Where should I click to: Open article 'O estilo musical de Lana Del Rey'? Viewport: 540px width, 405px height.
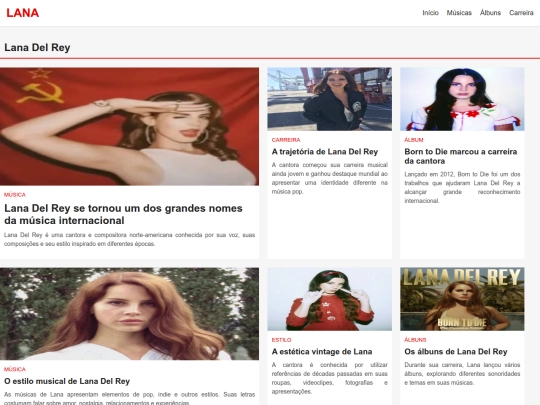point(67,381)
